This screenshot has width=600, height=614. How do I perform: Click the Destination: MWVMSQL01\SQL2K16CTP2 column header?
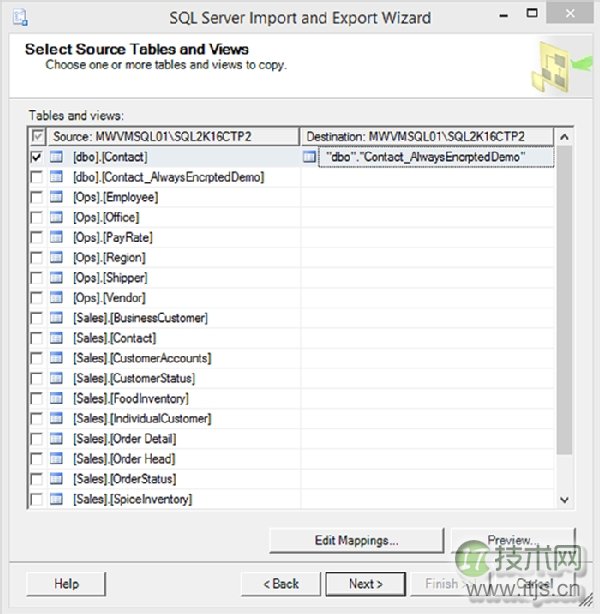427,136
